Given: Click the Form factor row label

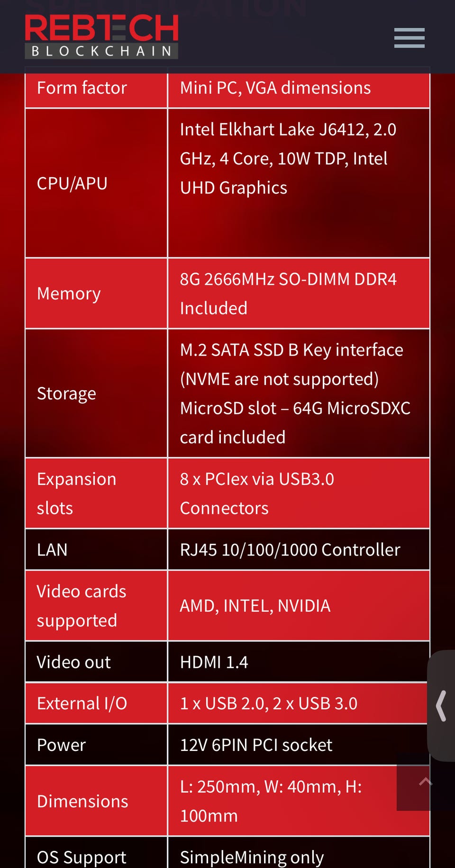Looking at the screenshot, I should point(82,88).
